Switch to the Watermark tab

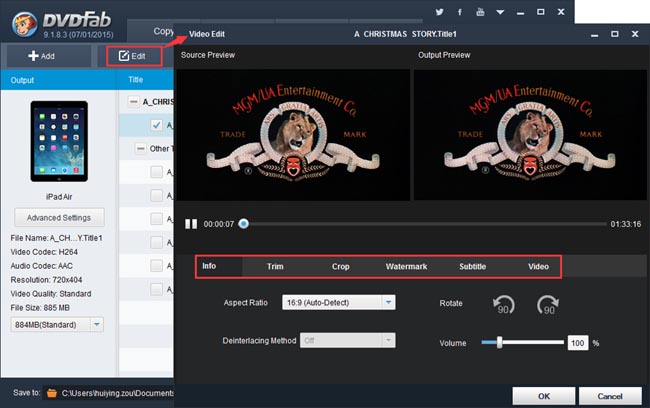tap(406, 267)
